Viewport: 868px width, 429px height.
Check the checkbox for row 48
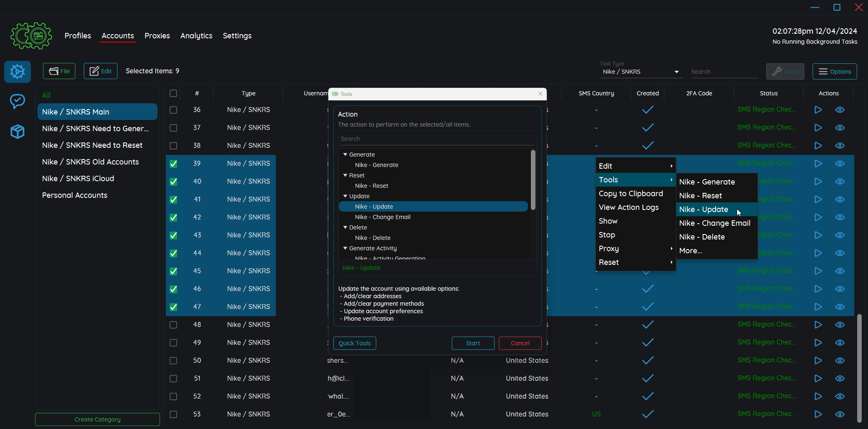pyautogui.click(x=173, y=325)
